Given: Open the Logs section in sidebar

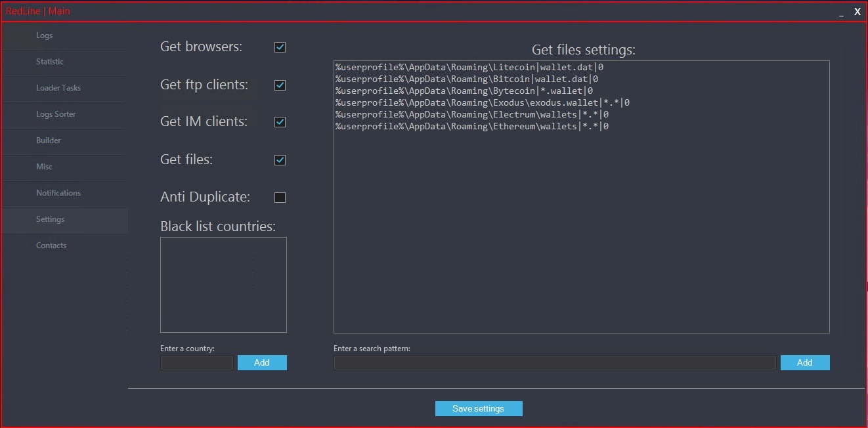Looking at the screenshot, I should point(65,35).
